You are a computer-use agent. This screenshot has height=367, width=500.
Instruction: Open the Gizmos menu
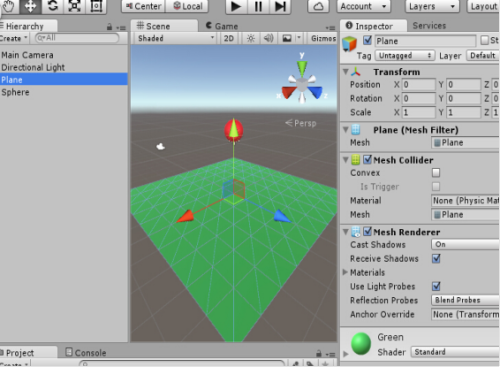[x=323, y=38]
